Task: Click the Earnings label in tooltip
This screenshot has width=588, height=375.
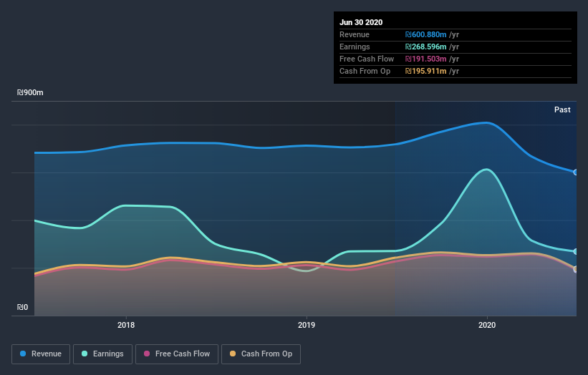Action: [355, 47]
